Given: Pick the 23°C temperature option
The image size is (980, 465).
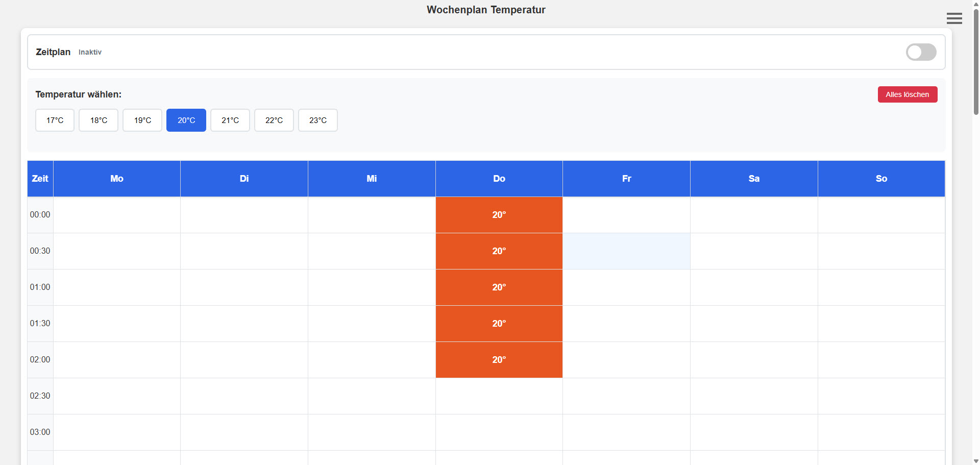Looking at the screenshot, I should [318, 120].
